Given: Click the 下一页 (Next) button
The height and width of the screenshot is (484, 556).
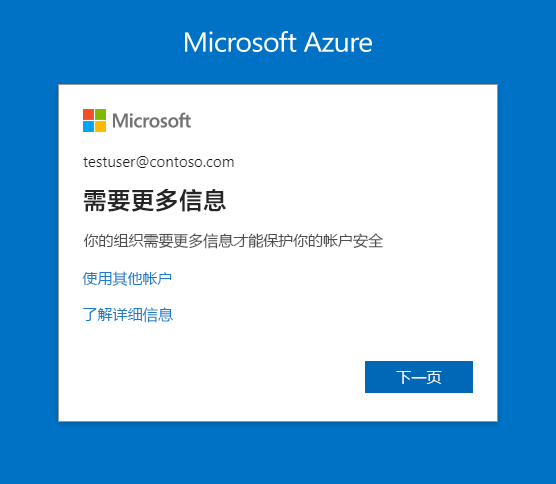Looking at the screenshot, I should tap(419, 377).
